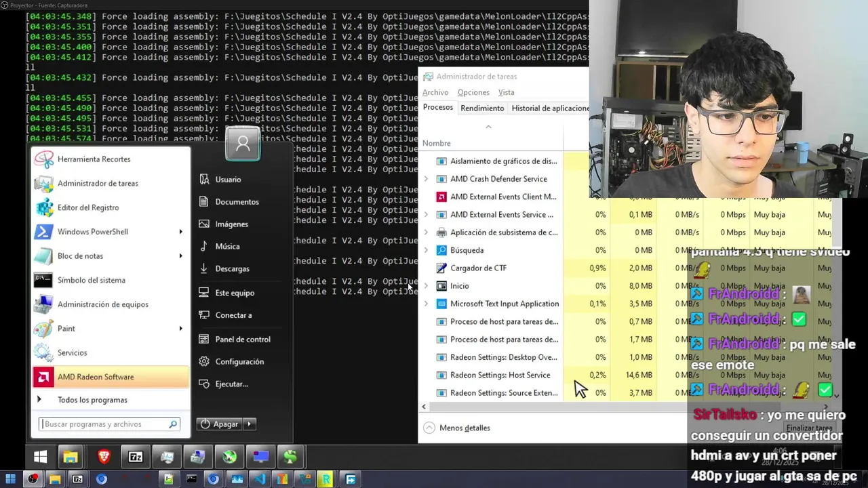The width and height of the screenshot is (868, 488).
Task: Open Bloc de notas from Start menu
Action: [111, 256]
